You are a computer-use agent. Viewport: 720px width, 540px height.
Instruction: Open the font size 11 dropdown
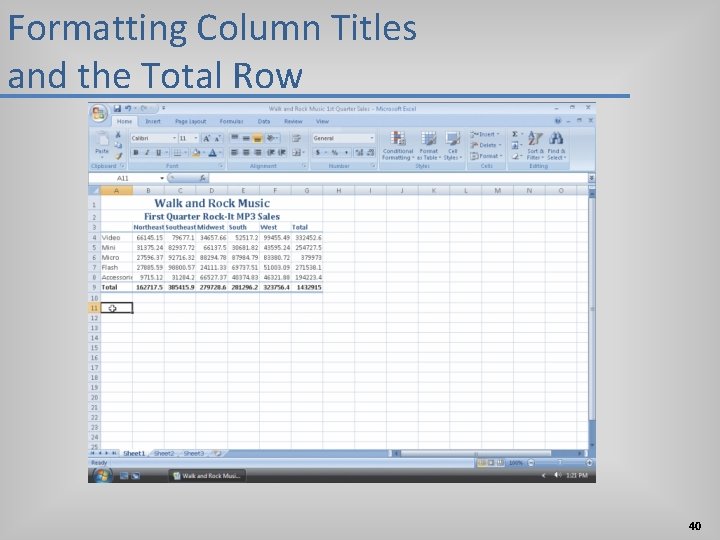(196, 138)
